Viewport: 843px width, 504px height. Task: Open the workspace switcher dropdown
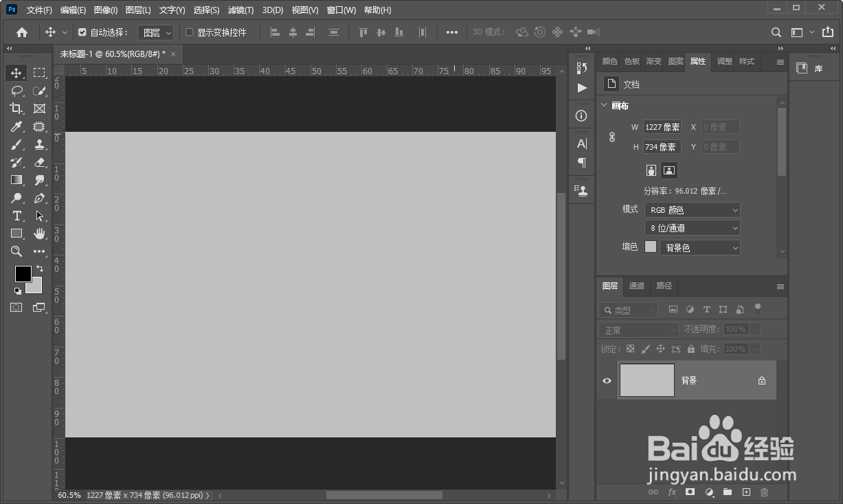[802, 32]
